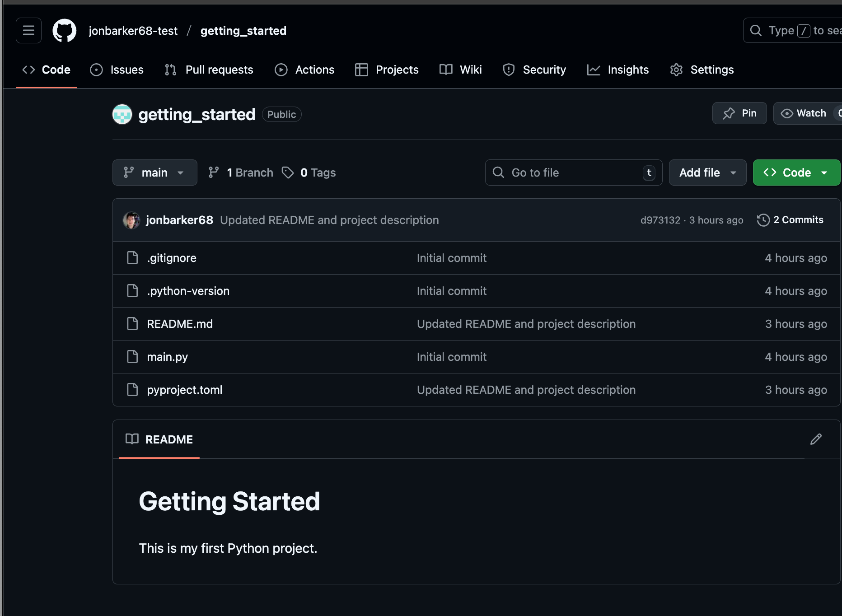Image resolution: width=842 pixels, height=616 pixels.
Task: Open the Add file dropdown
Action: coord(707,173)
